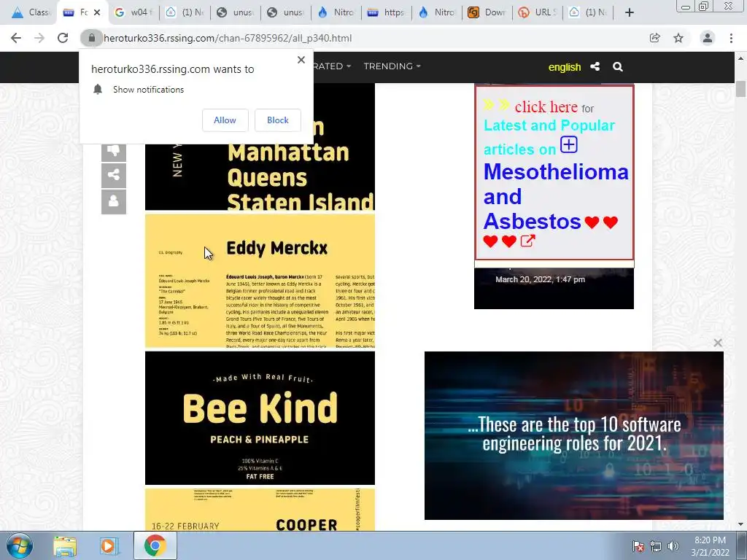Allow notifications from heroturko336.rssing.com
Image resolution: width=747 pixels, height=560 pixels.
(x=225, y=120)
